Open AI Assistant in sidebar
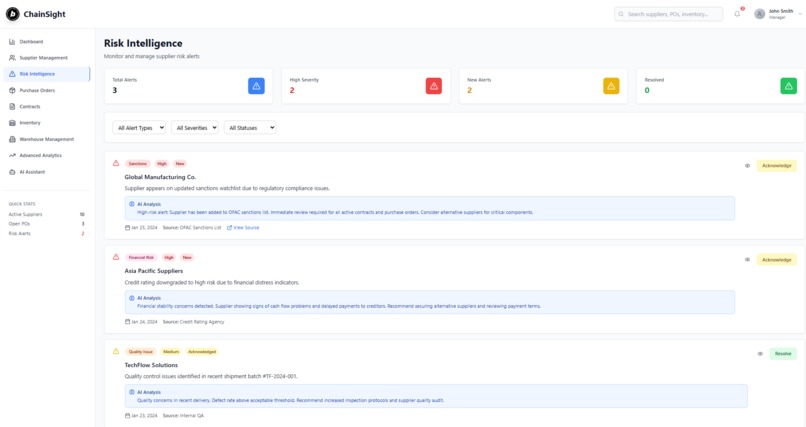 tap(47, 172)
